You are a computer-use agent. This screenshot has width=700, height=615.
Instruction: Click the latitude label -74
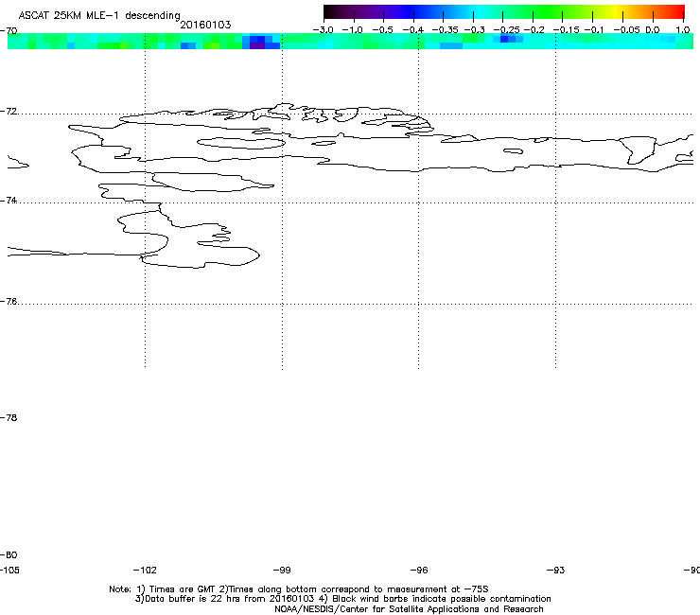coord(9,200)
